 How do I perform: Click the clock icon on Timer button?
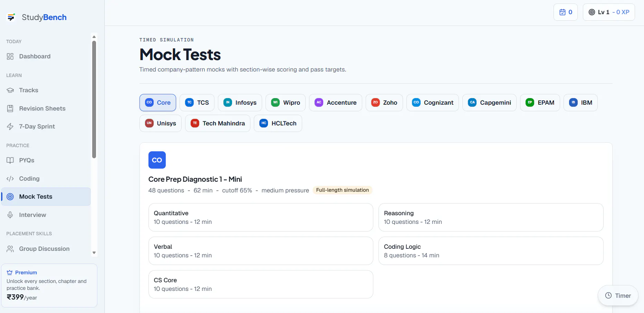pyautogui.click(x=608, y=295)
